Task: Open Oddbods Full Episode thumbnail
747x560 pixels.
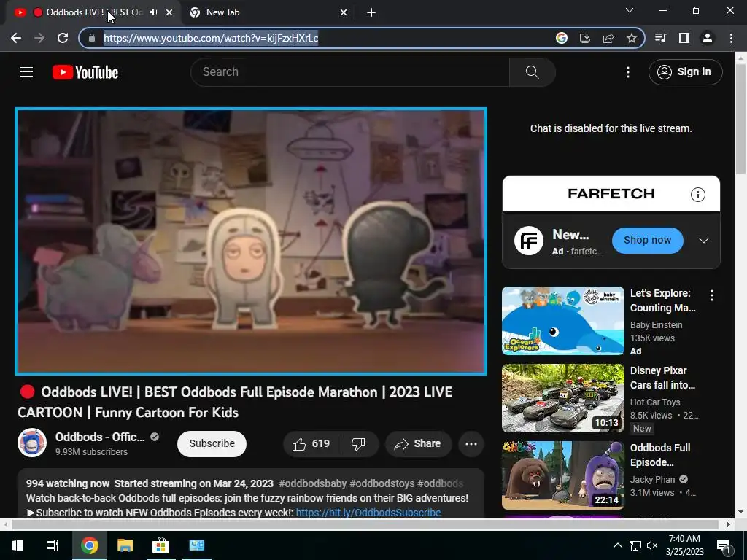Action: pos(562,475)
